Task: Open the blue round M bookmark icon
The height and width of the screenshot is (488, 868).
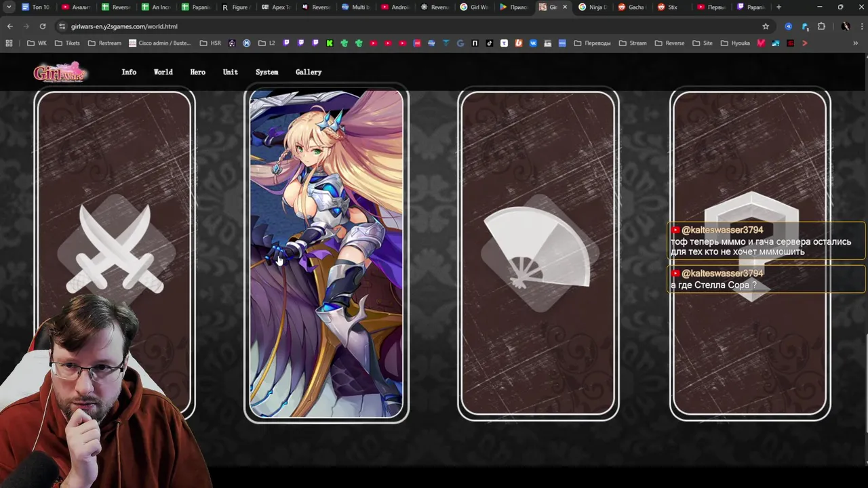Action: pyautogui.click(x=246, y=43)
